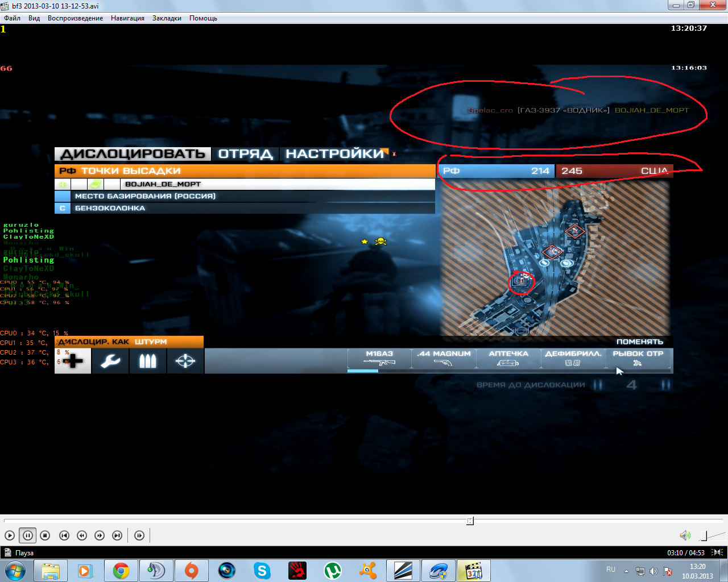728x582 pixels.
Task: Click the ОТРЯД tab in the video
Action: click(x=246, y=154)
